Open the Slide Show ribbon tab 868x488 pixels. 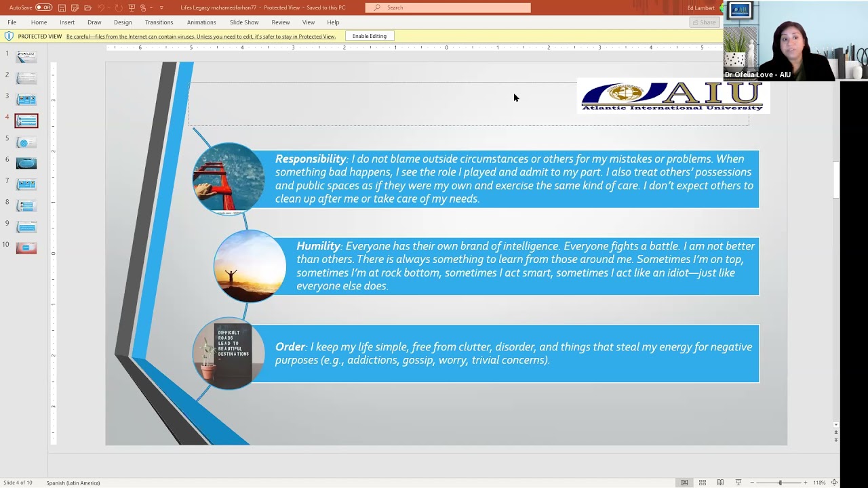[x=244, y=22]
